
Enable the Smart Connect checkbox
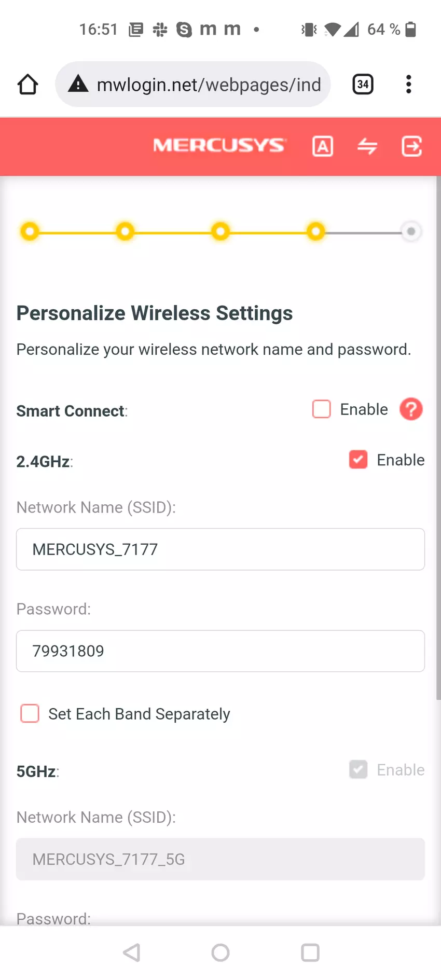tap(322, 409)
